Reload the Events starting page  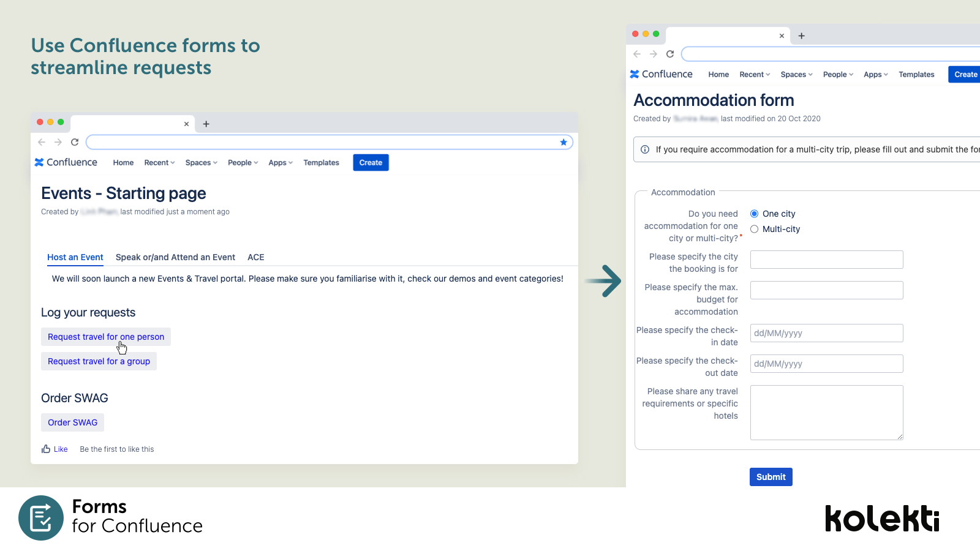point(75,142)
